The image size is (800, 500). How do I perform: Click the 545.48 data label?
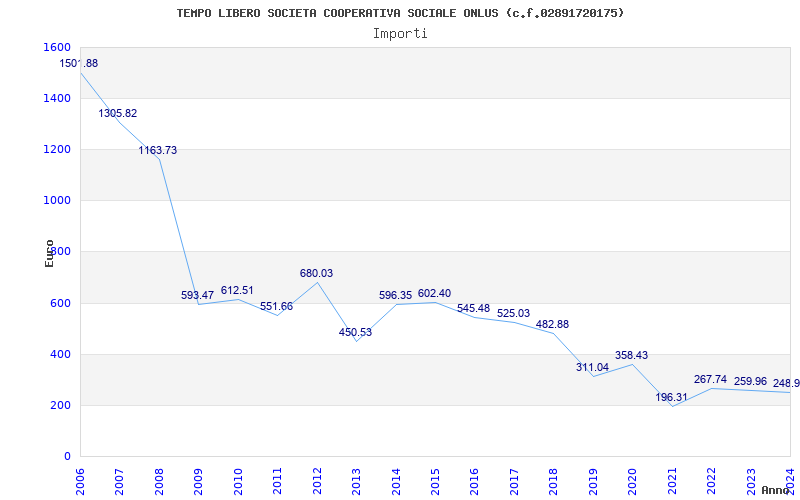473,309
